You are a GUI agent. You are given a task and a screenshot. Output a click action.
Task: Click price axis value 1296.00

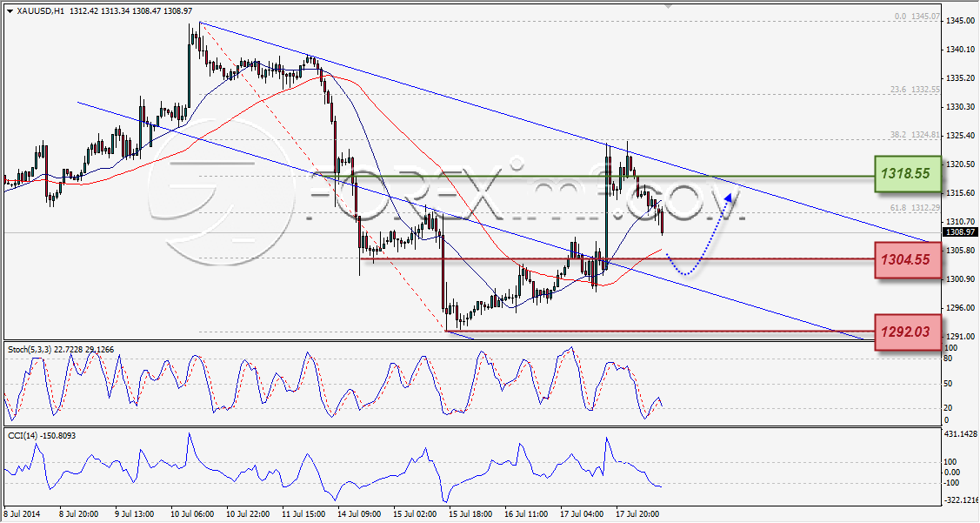(x=961, y=308)
